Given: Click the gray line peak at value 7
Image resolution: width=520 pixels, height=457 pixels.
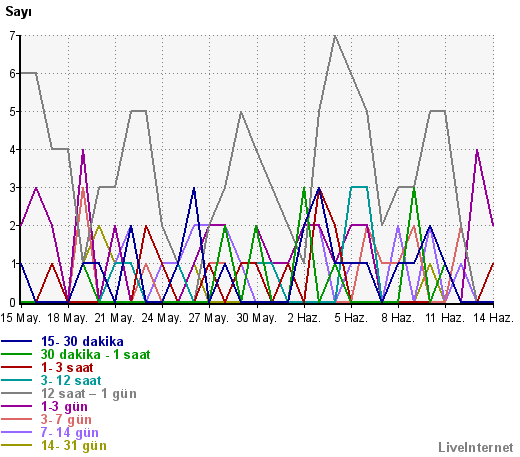Looking at the screenshot, I should tap(335, 35).
